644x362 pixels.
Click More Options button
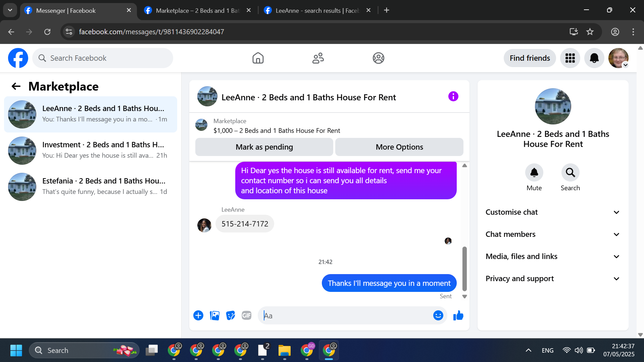(x=399, y=147)
